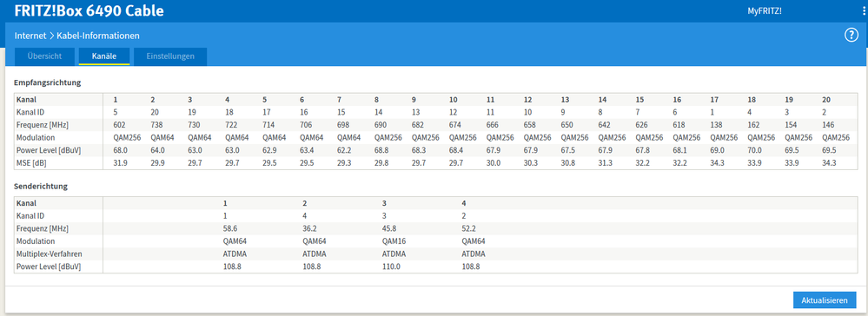Image resolution: width=868 pixels, height=316 pixels.
Task: Click upstream frequency value 58.6
Action: (x=229, y=228)
